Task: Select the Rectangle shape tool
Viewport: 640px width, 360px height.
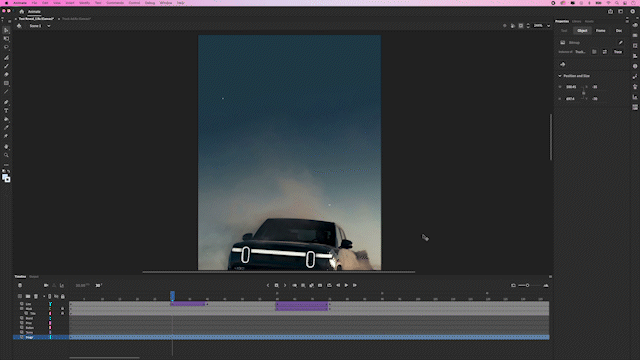Action: pyautogui.click(x=6, y=83)
